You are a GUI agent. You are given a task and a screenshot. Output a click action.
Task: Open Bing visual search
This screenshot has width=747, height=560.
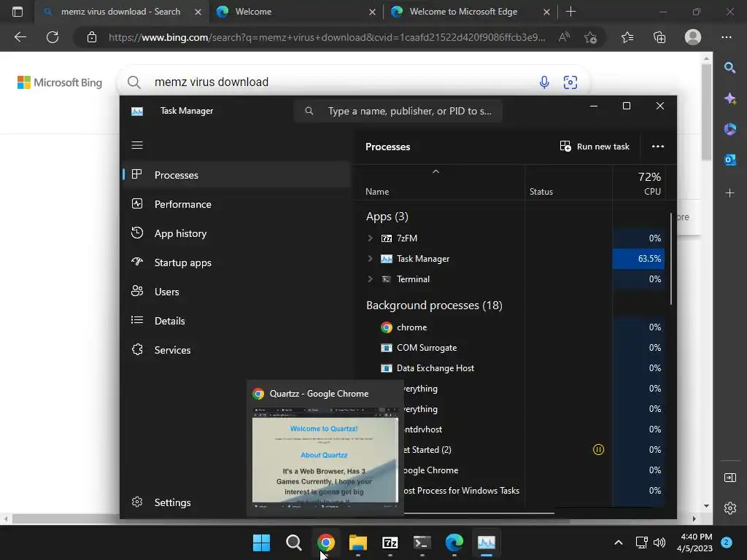pos(570,82)
